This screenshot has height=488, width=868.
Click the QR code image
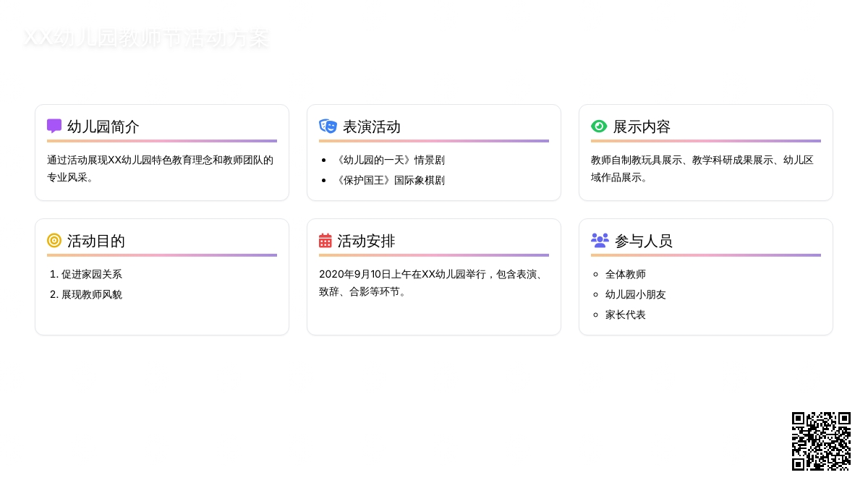pyautogui.click(x=821, y=441)
